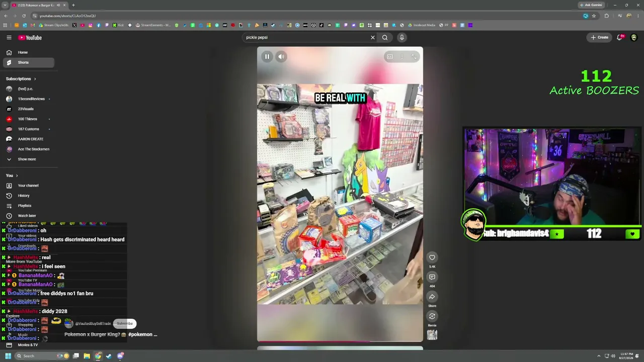Open Ace The Stocksmen channel
Screen dimensions: 644x362
pos(28,149)
